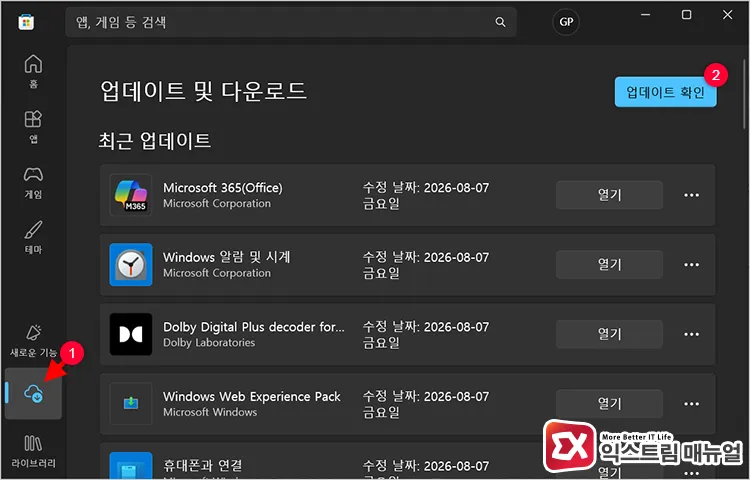Click the Microsoft Store logo icon
Image resolution: width=750 pixels, height=480 pixels.
tap(26, 22)
